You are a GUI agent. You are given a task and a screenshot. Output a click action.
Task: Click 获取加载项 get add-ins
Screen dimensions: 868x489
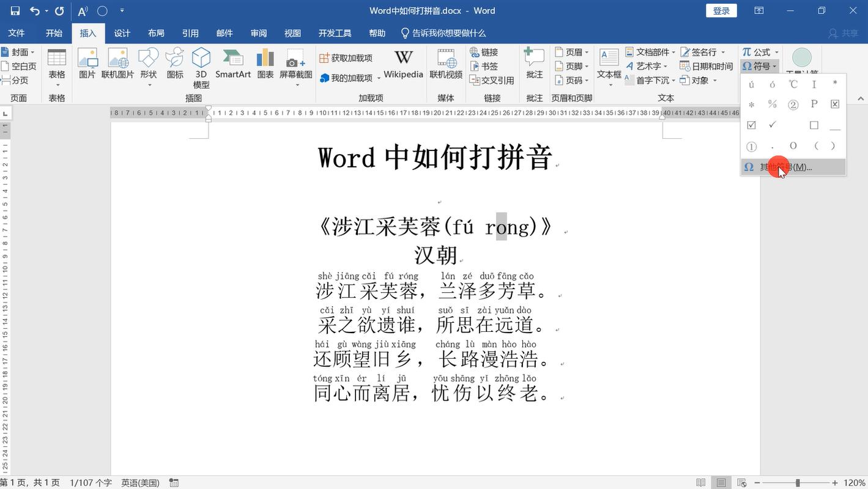[x=346, y=58]
